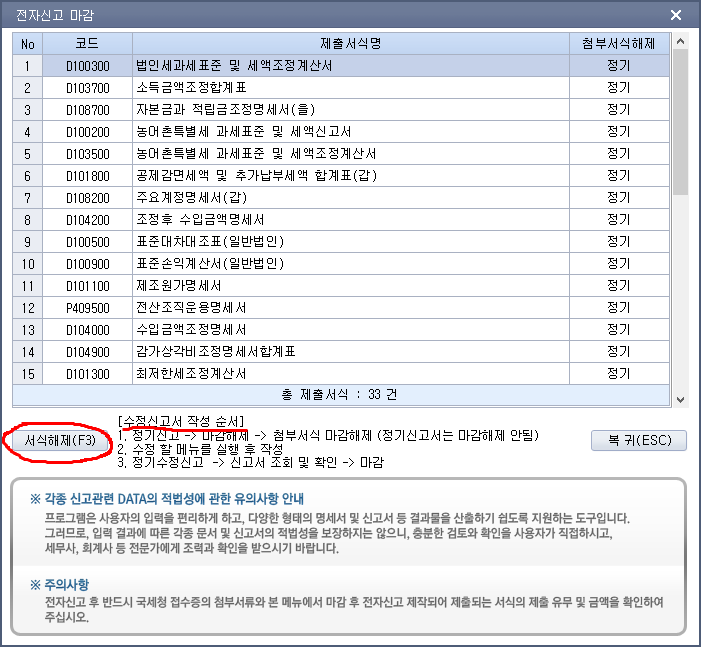Click the 총 제출서식 : 33 건 summary
701x647 pixels.
coord(341,395)
